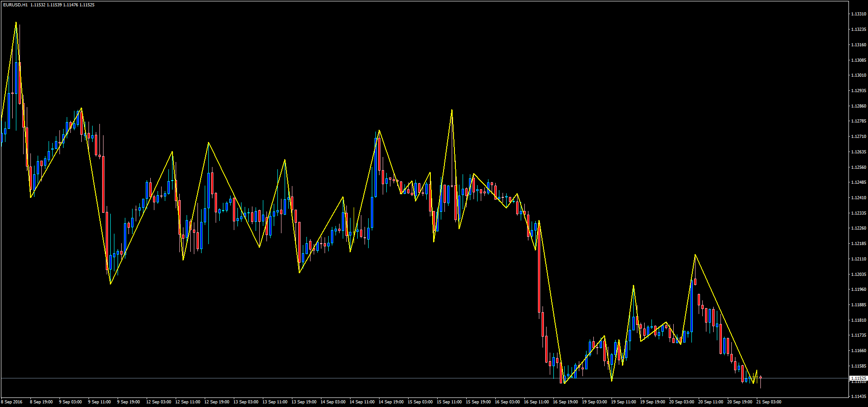Click the 1.11660 price axis label
Image resolution: width=868 pixels, height=407 pixels.
click(x=859, y=351)
